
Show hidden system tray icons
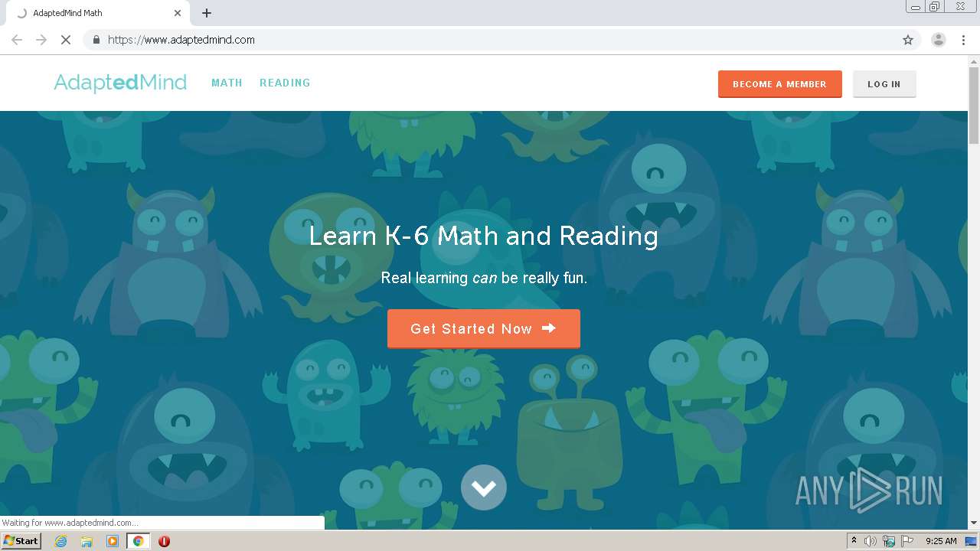(x=854, y=541)
